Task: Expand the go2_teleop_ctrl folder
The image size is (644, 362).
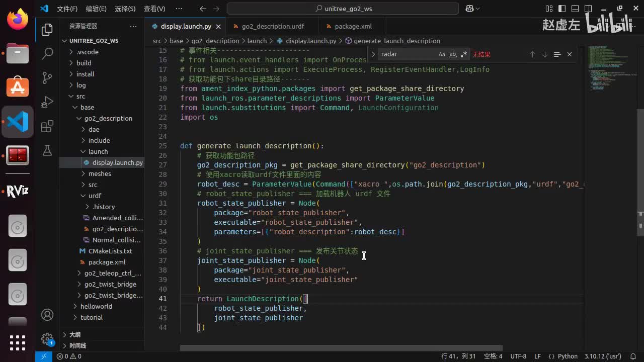Action: pyautogui.click(x=112, y=273)
